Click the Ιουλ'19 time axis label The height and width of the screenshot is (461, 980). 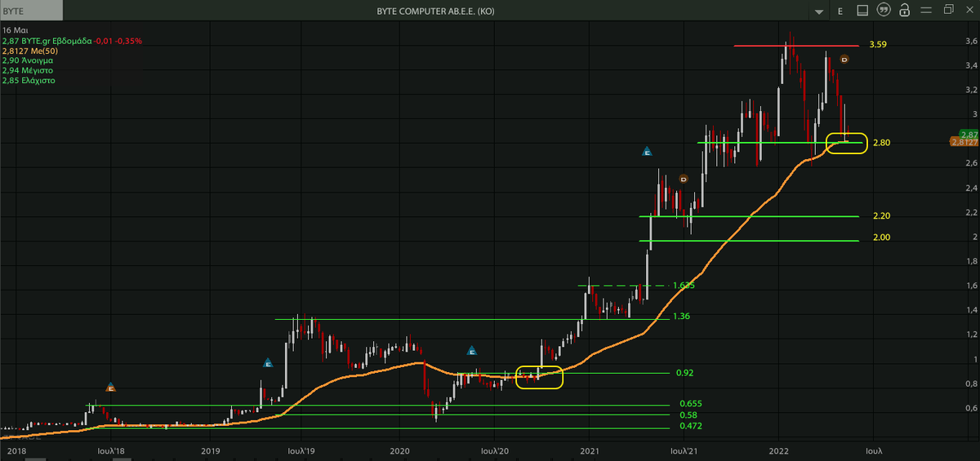coord(301,450)
